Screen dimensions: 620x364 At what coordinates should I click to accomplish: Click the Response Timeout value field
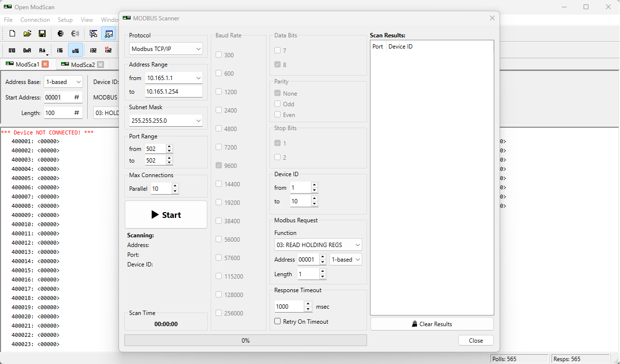coord(289,306)
